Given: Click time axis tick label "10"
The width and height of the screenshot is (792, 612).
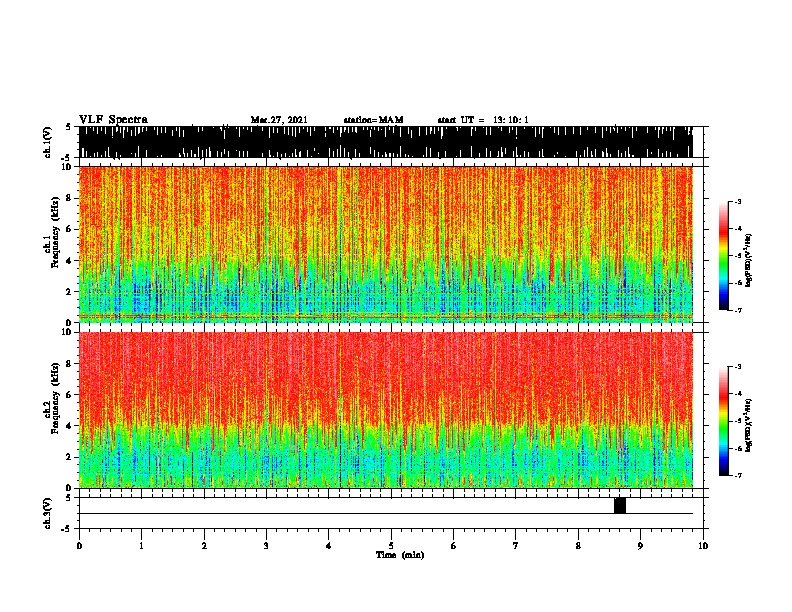Looking at the screenshot, I should point(703,546).
